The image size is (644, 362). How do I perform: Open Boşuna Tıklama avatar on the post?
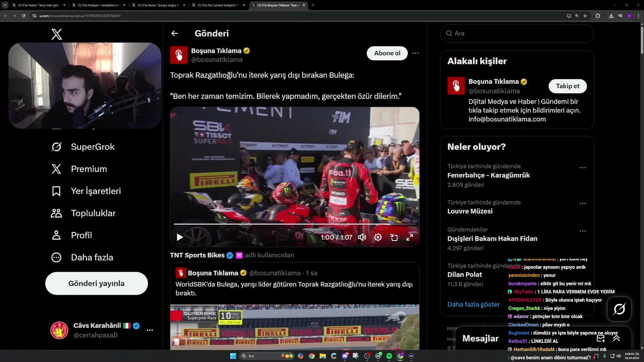coord(179,55)
